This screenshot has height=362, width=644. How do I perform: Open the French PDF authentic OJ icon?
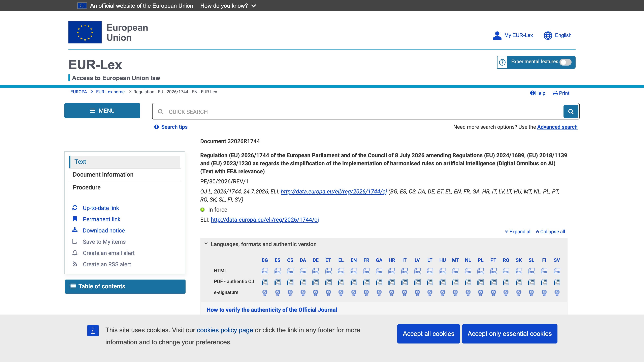[x=366, y=282]
